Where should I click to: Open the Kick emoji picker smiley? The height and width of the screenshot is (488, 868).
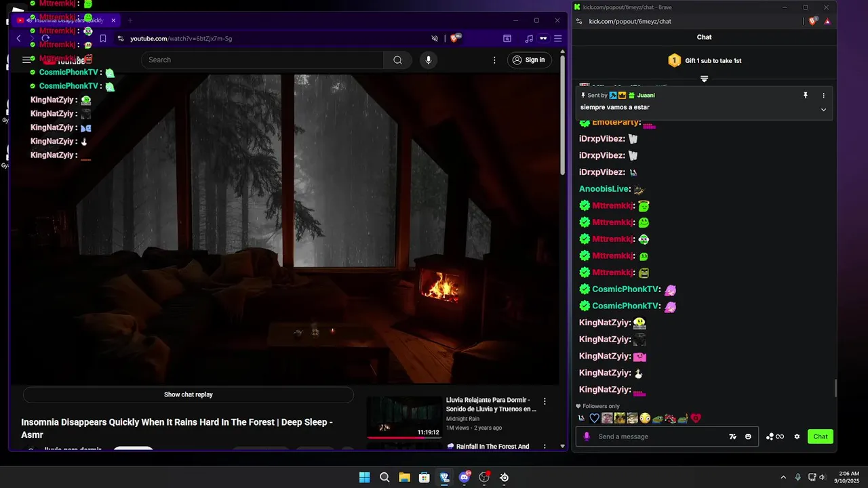pos(748,436)
